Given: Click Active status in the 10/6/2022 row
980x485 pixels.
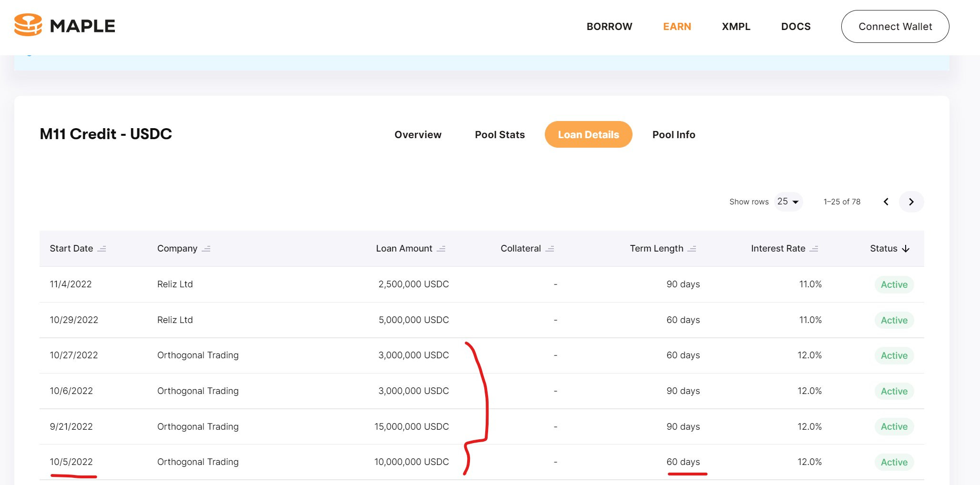Looking at the screenshot, I should (894, 391).
